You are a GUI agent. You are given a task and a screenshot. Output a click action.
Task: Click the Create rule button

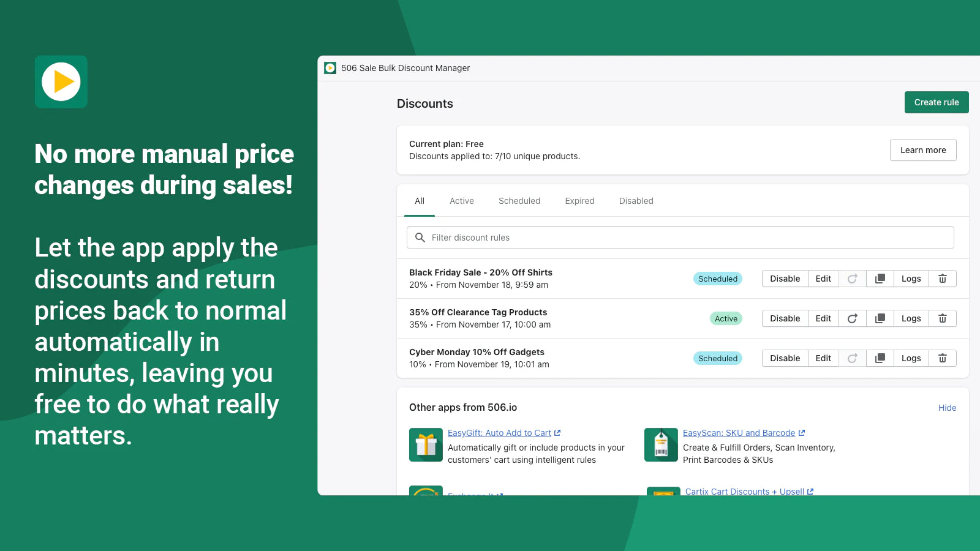coord(936,102)
